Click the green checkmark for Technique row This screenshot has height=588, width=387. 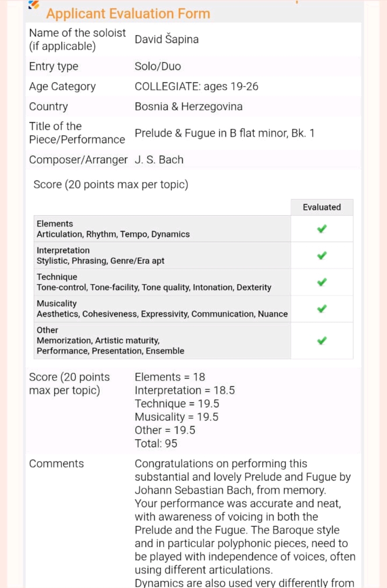pos(322,282)
